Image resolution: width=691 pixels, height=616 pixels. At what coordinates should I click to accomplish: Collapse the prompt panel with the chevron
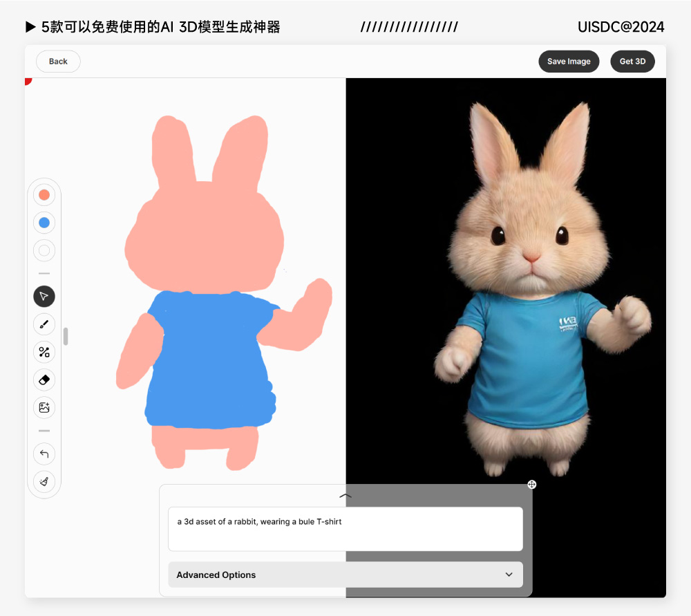click(345, 496)
